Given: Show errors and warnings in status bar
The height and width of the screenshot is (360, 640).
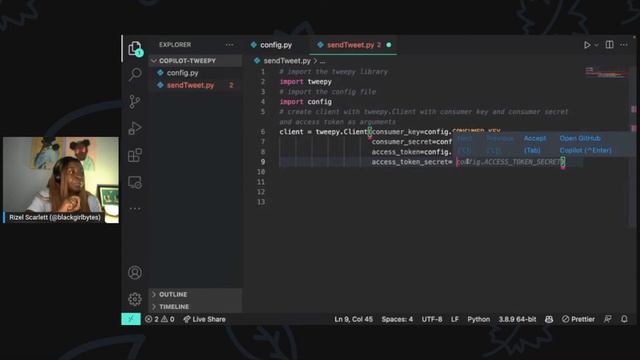Looking at the screenshot, I should point(160,319).
